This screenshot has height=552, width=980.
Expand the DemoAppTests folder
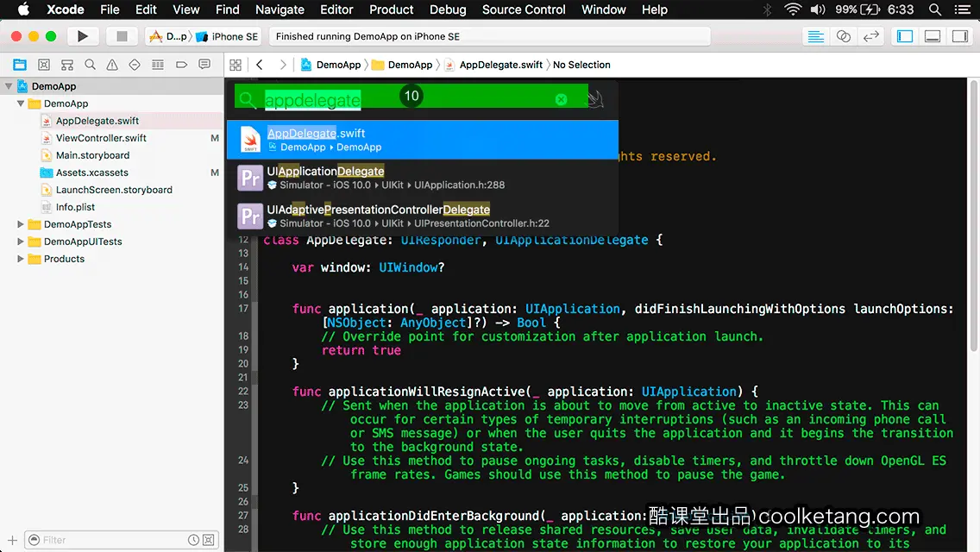pyautogui.click(x=21, y=223)
